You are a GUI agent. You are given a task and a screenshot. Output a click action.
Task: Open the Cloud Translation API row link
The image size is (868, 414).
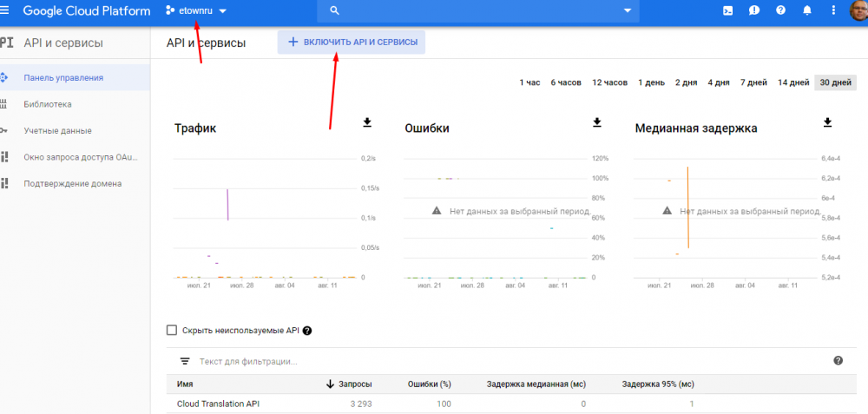[x=218, y=404]
